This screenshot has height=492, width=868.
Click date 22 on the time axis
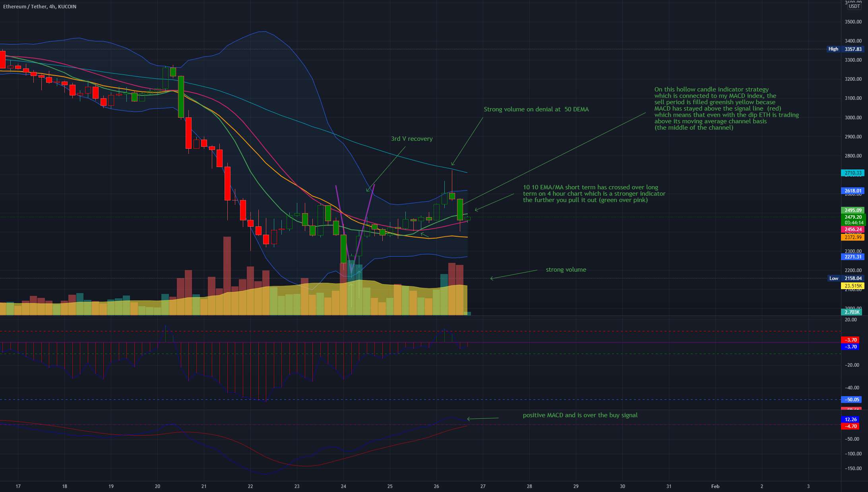pos(250,486)
